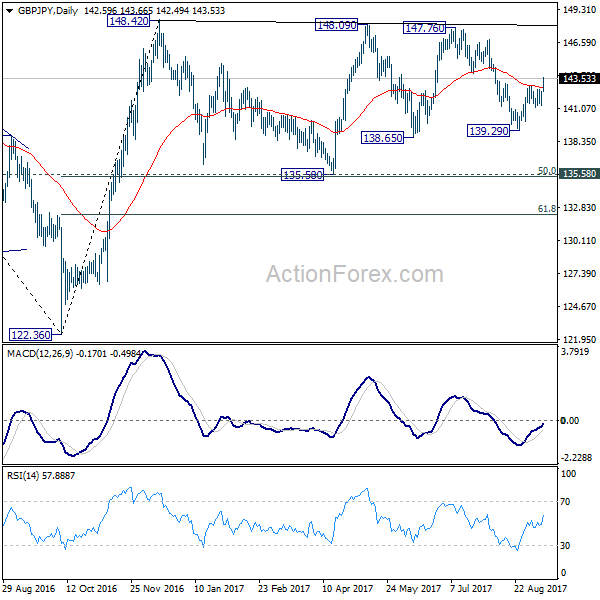Screen dimensions: 600x600
Task: Select the 148.420 price label
Action: [x=129, y=21]
